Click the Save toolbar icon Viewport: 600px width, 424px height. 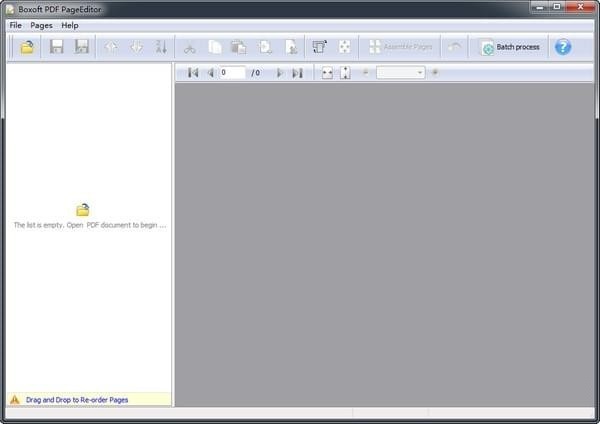click(57, 47)
